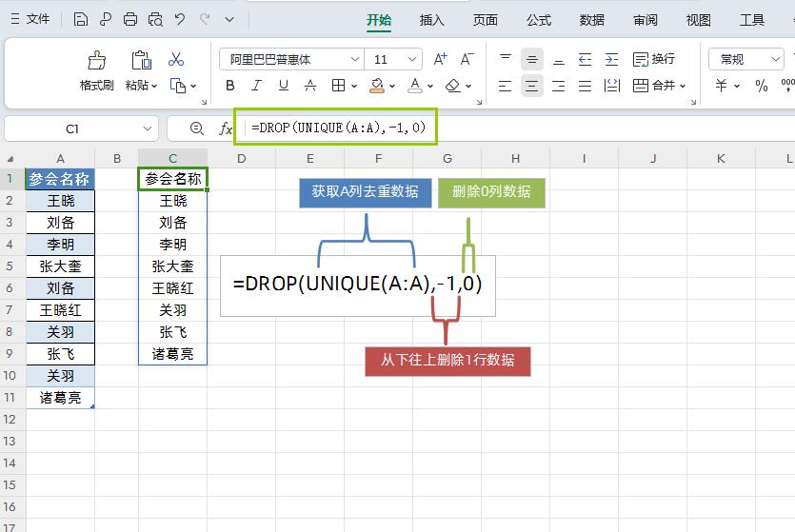Expand quick access toolbar chevron
The height and width of the screenshot is (532, 795).
click(229, 20)
